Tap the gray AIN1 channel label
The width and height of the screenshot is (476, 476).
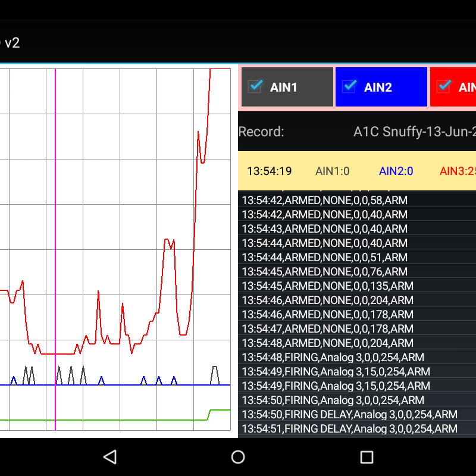[284, 87]
